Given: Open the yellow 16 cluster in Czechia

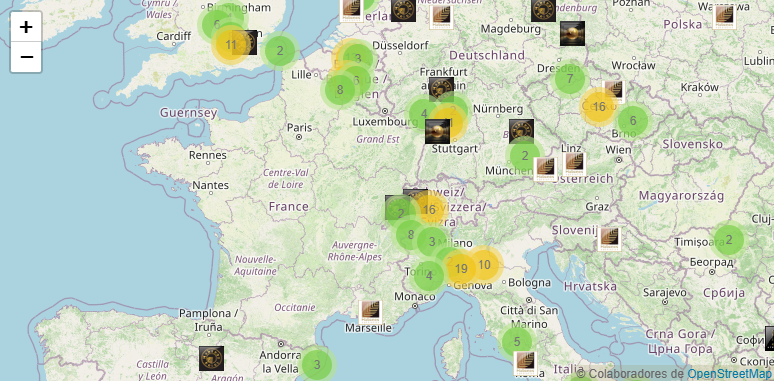Looking at the screenshot, I should (x=599, y=107).
